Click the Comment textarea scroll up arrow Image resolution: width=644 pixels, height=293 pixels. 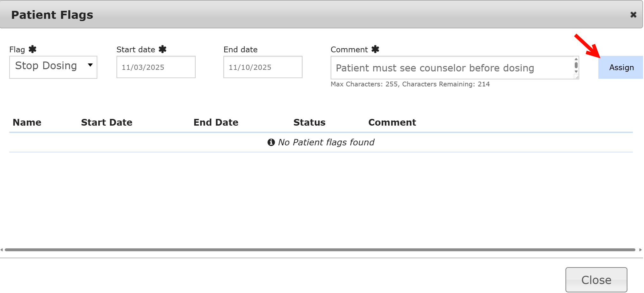click(x=576, y=59)
